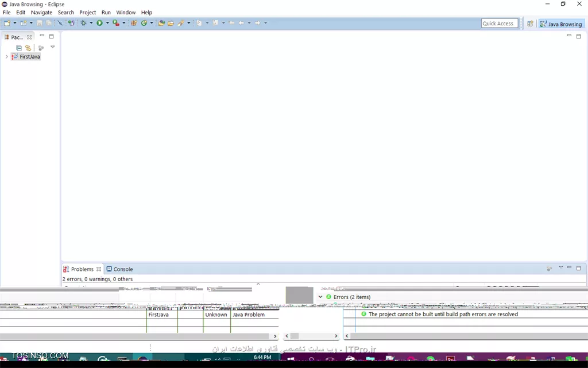588x368 pixels.
Task: Click the FirstJava resource cell
Action: (158, 315)
